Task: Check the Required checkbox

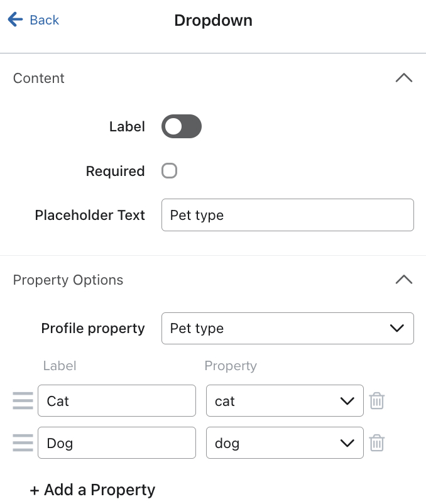Action: point(169,170)
